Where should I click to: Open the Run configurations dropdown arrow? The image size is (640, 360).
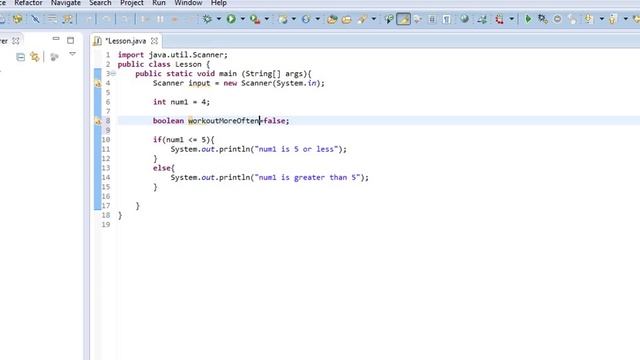tap(242, 19)
